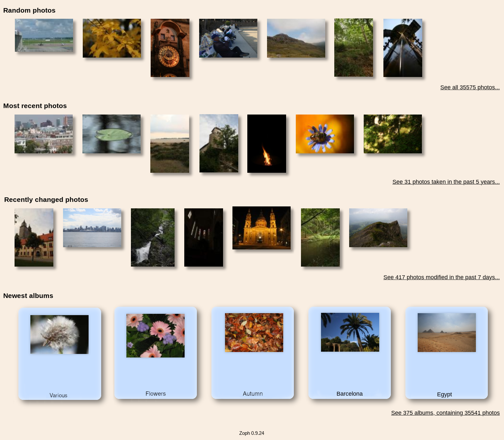
Task: Click the Zoph 0.9.24 footer text
Action: point(252,433)
